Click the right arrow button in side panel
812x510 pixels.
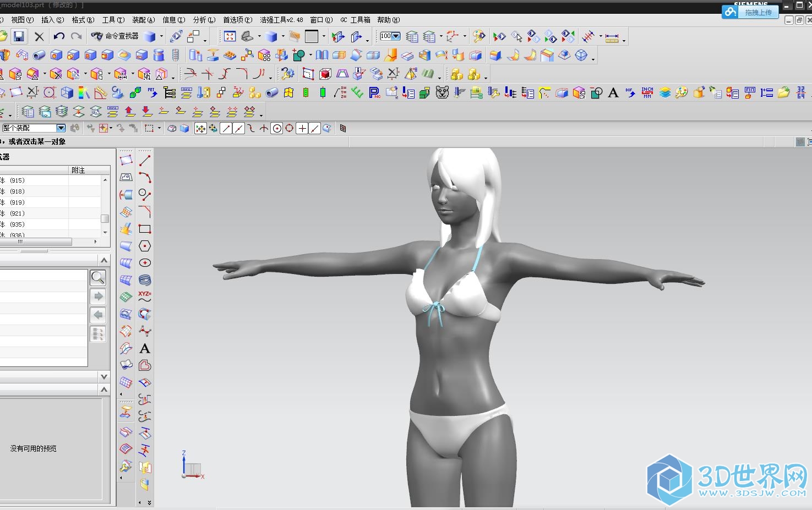click(x=98, y=297)
